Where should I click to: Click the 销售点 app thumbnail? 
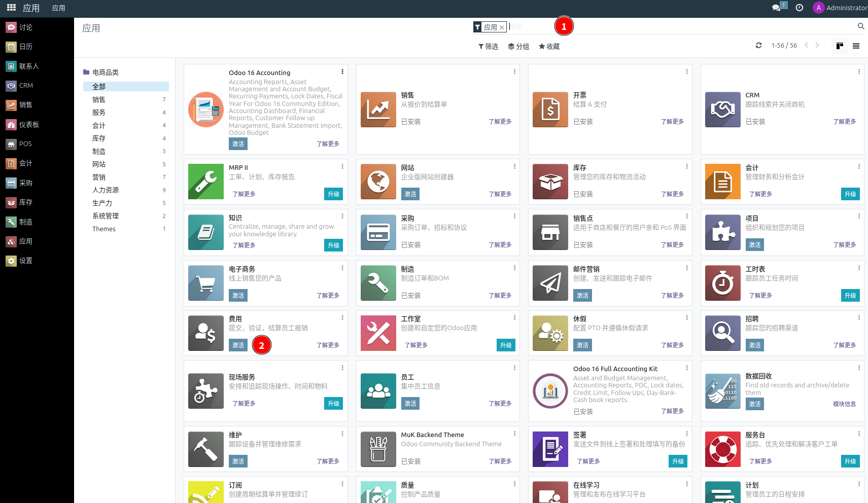[x=550, y=232]
